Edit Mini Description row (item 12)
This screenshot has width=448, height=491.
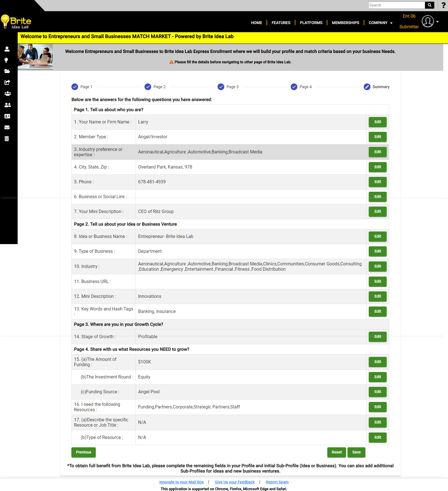pos(378,296)
